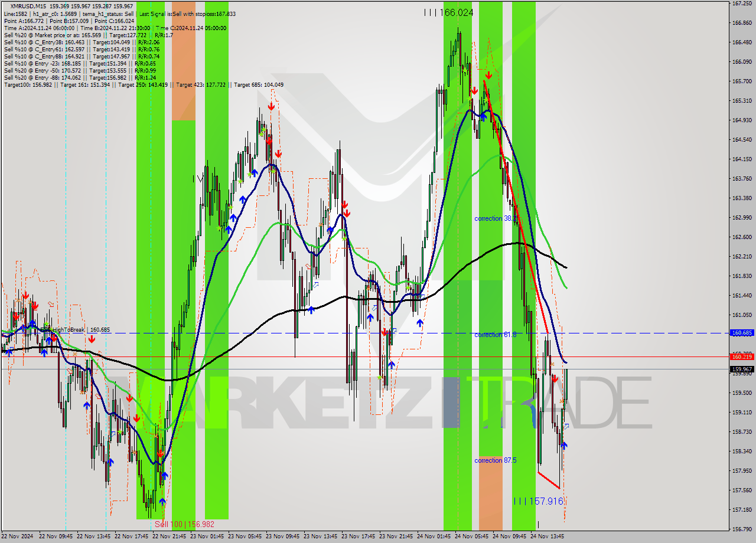The image size is (756, 543).
Task: Click the 'correction 87.5' label
Action: point(495,460)
